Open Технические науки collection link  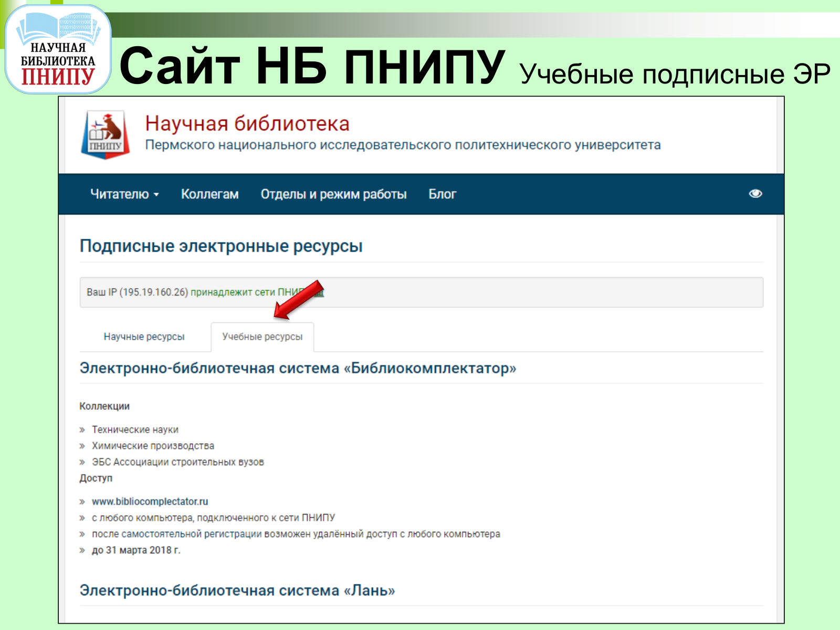[x=135, y=429]
